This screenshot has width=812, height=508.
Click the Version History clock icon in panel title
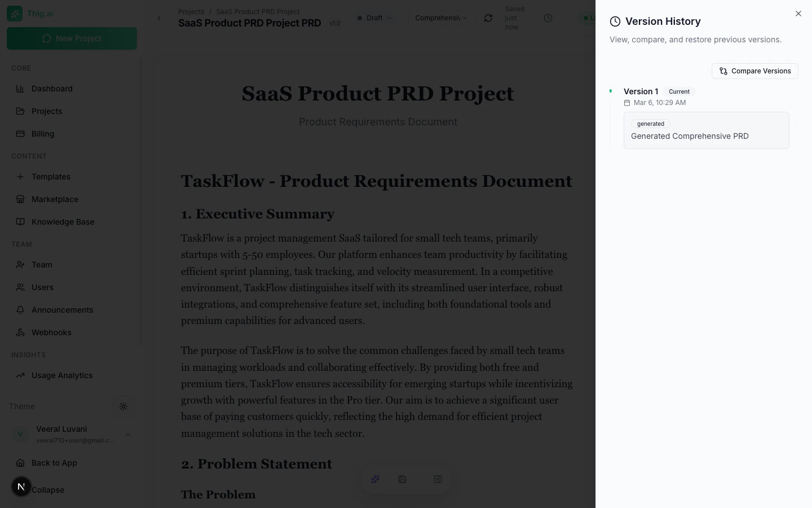(x=615, y=21)
